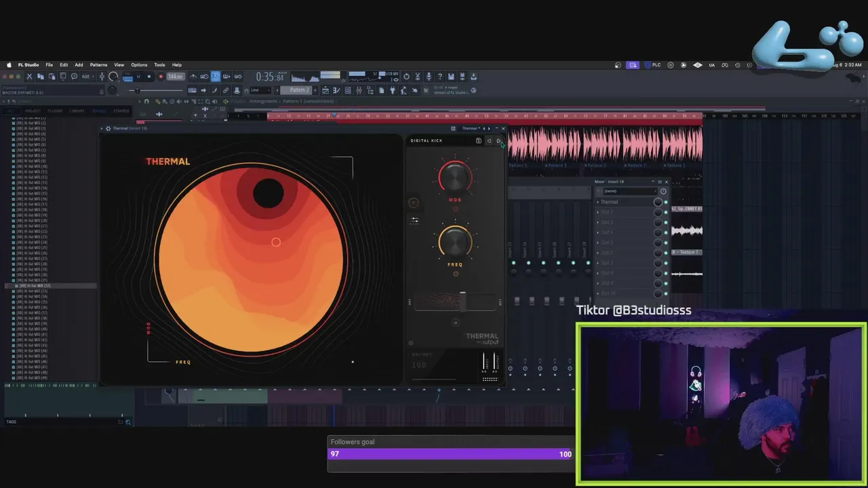Expand the Slot 5 arrow in Mixer
Screen dimensions: 868x488
[x=598, y=243]
